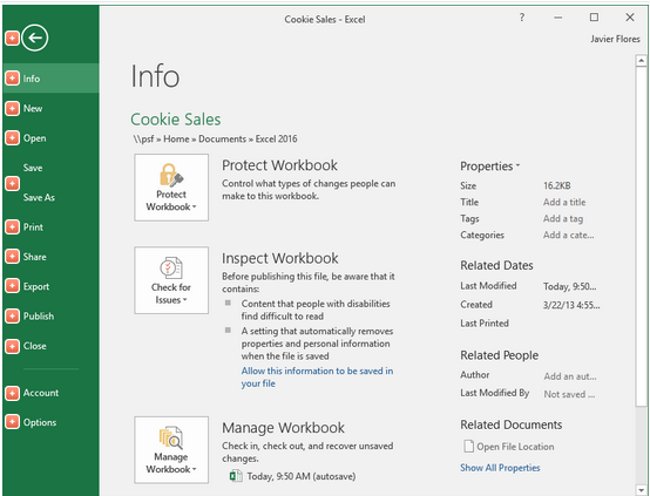Click Add a category field

click(x=568, y=235)
